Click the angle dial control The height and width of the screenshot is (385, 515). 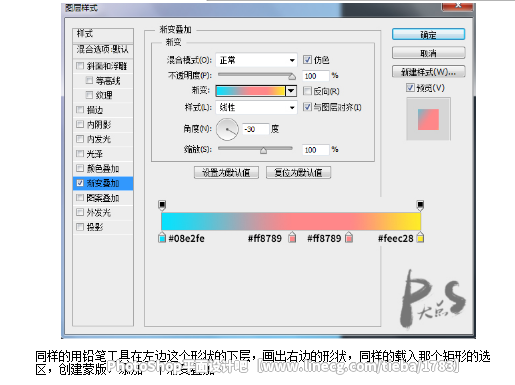[227, 129]
